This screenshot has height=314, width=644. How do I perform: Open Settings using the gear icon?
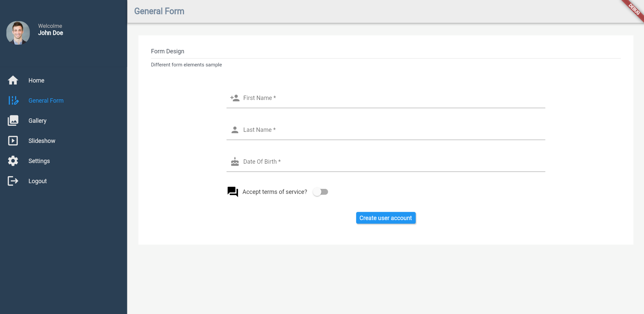[13, 161]
